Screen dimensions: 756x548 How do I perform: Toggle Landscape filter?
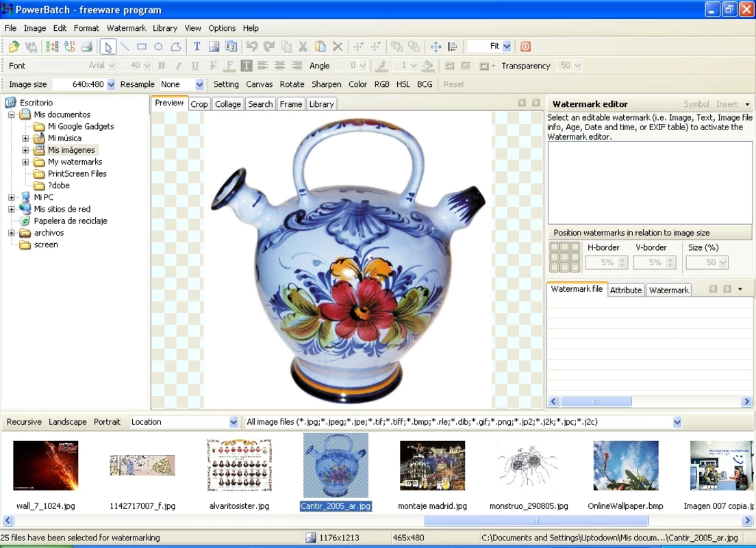[x=68, y=421]
